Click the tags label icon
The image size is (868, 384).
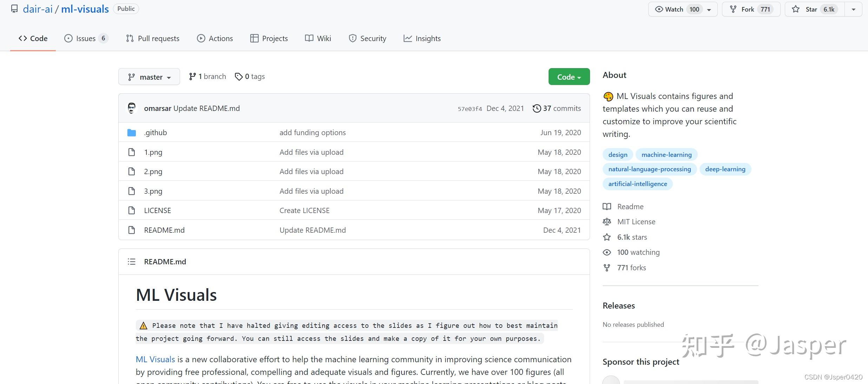239,77
